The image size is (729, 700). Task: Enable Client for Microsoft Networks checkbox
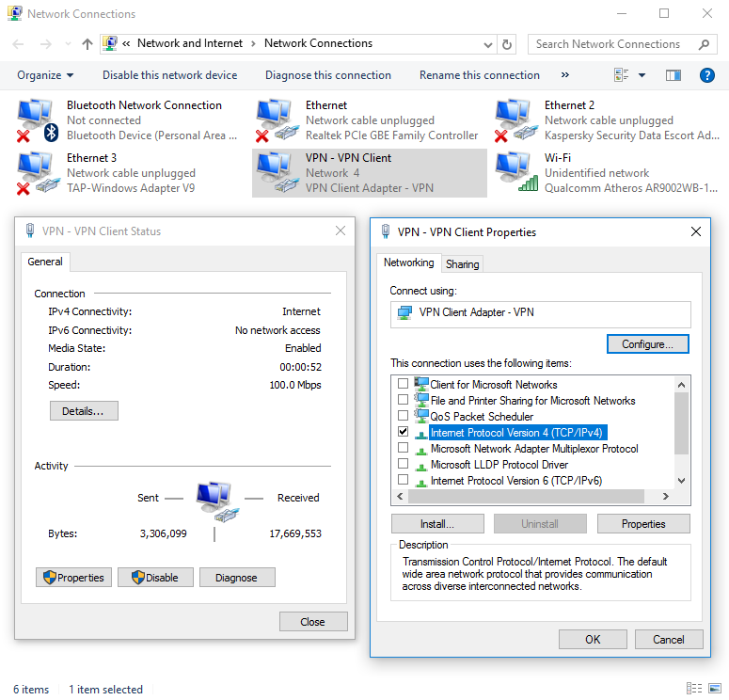(404, 384)
